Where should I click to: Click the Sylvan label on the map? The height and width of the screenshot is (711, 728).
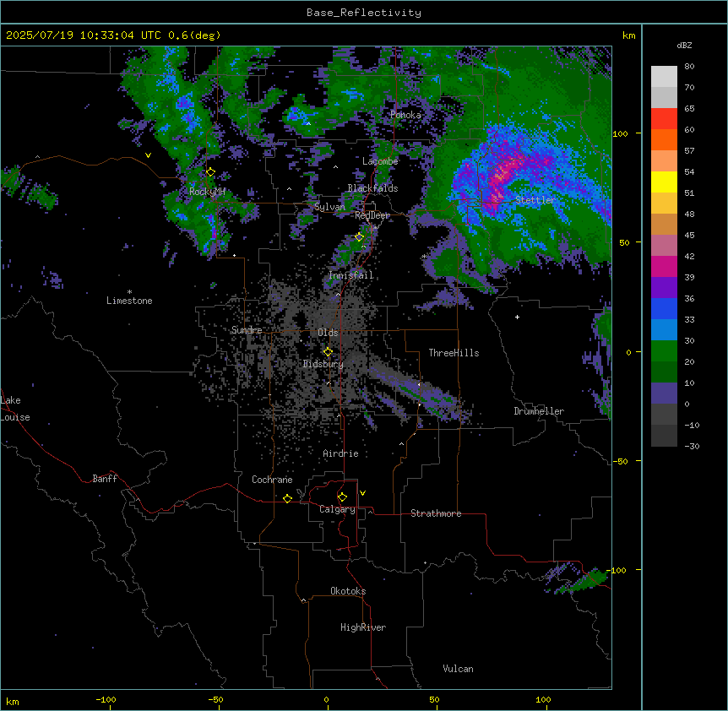329,207
